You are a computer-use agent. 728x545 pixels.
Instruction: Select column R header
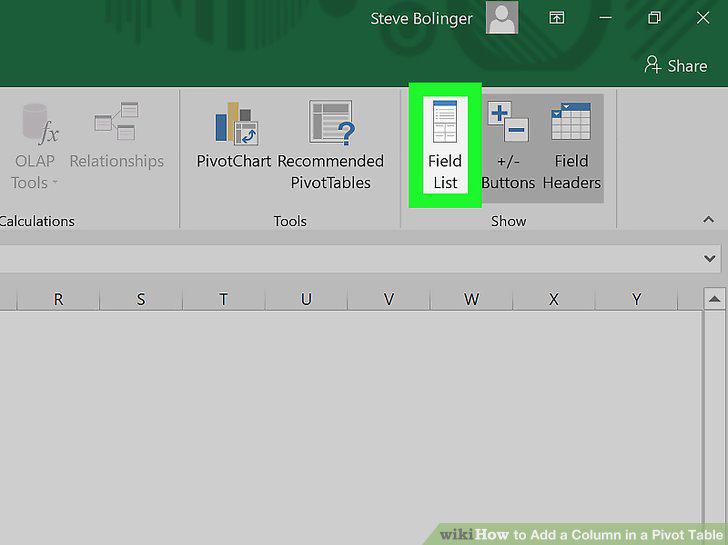(58, 299)
